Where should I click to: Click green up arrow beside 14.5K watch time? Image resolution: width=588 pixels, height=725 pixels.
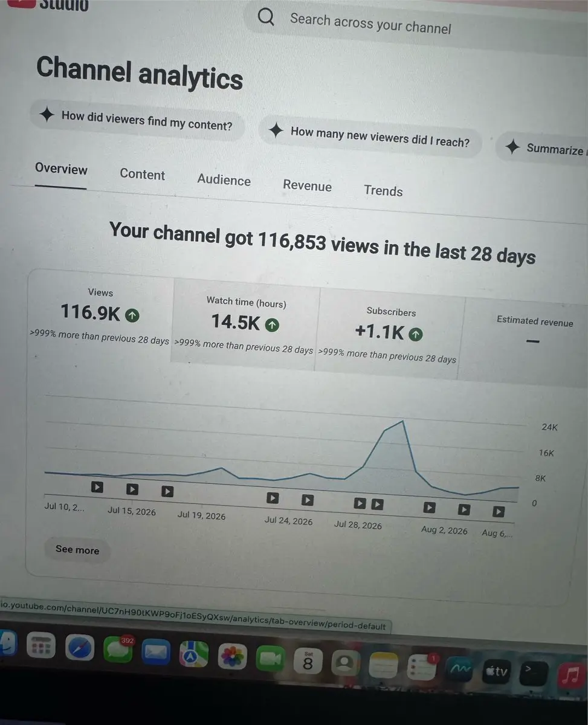[273, 325]
